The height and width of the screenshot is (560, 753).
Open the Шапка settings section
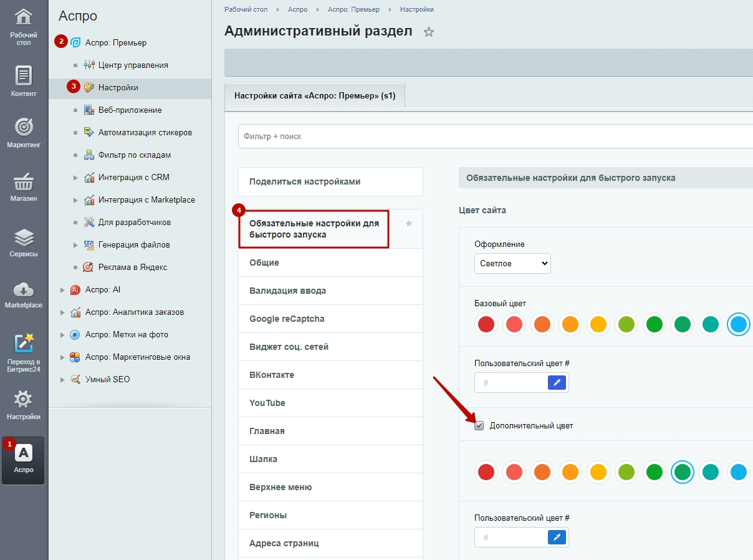click(x=330, y=459)
